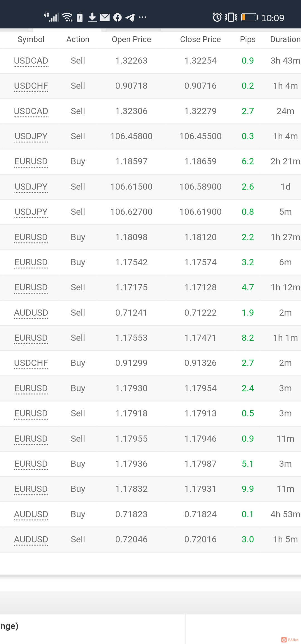Open EURUSD link with 9.9 pips
This screenshot has height=644, width=301.
tap(31, 489)
